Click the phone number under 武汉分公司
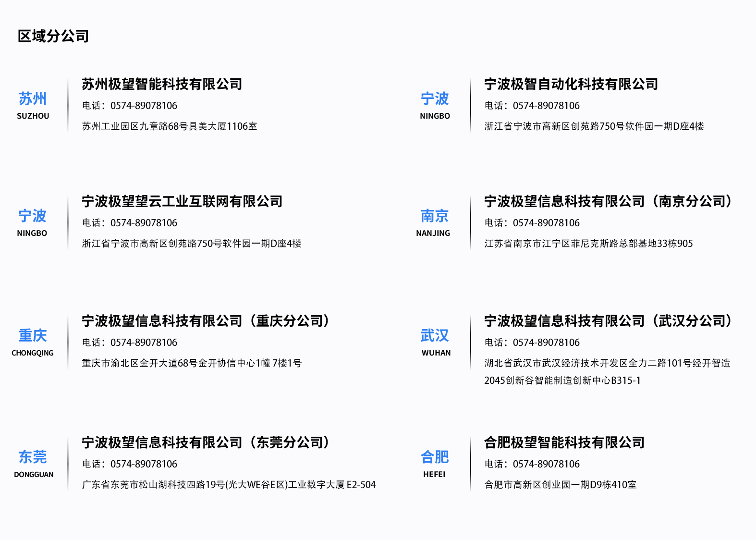The width and height of the screenshot is (756, 540). click(546, 343)
